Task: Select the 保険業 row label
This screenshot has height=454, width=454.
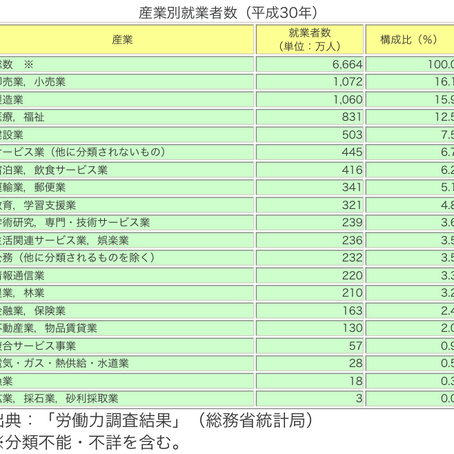Action: pyautogui.click(x=50, y=311)
